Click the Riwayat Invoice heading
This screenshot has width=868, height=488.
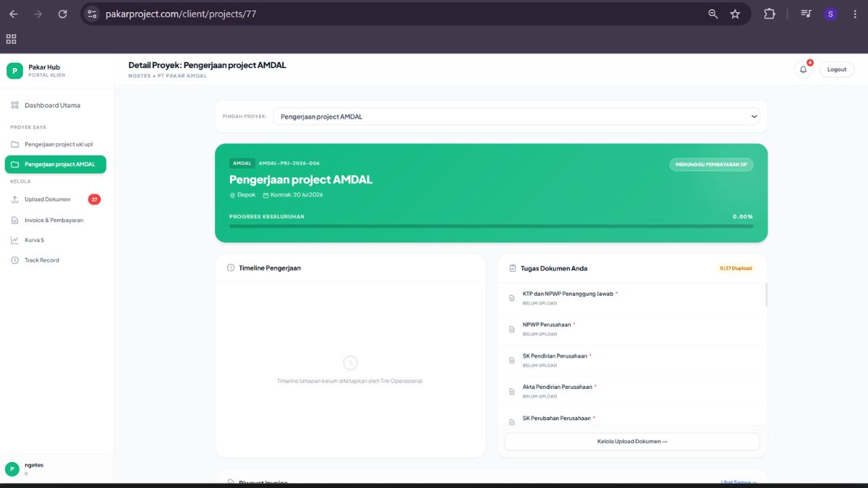click(263, 483)
